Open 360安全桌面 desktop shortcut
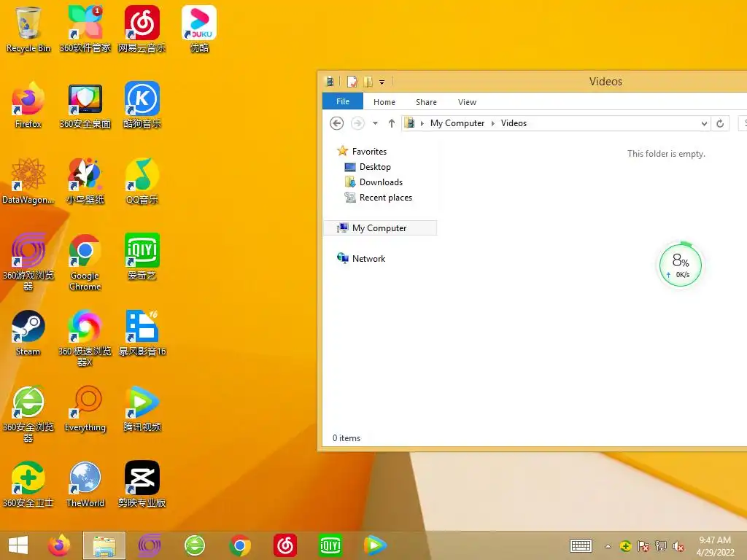Viewport: 747px width, 560px height. [x=85, y=105]
